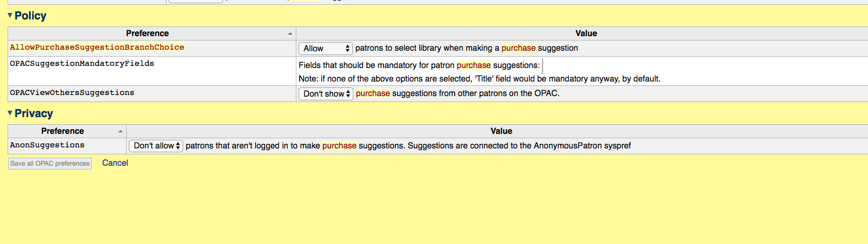Viewport: 868px width, 244px height.
Task: Select the OPACSuggestionMandatoryFields preference name
Action: [x=82, y=64]
